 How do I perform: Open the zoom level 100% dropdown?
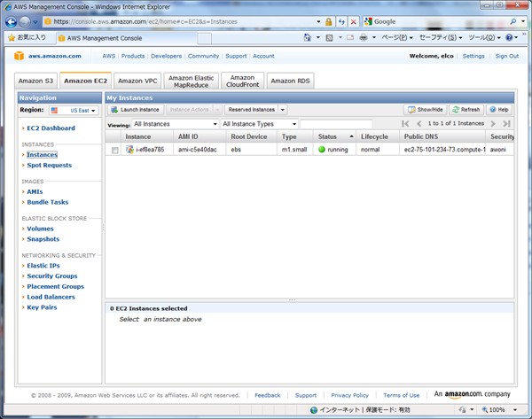[x=514, y=410]
